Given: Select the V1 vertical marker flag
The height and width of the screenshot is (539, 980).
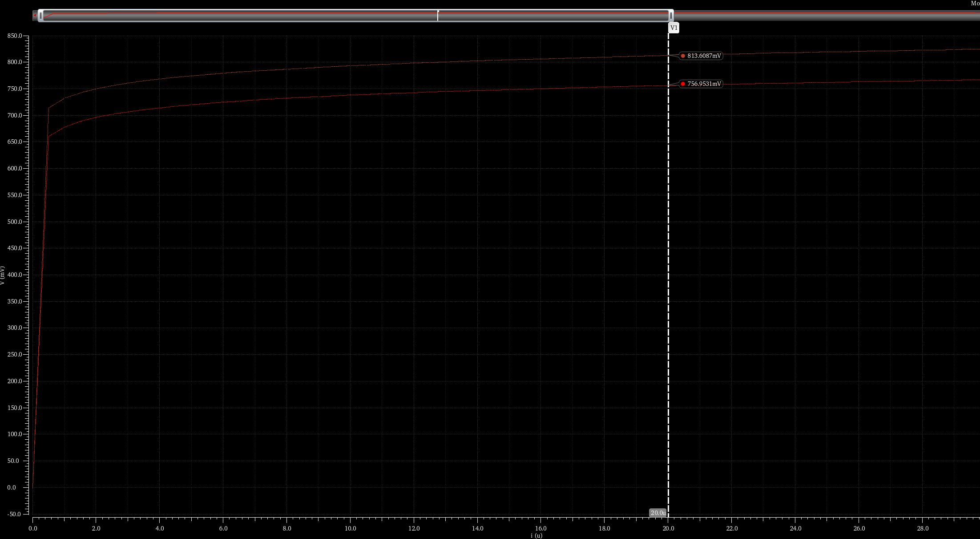Looking at the screenshot, I should [673, 28].
